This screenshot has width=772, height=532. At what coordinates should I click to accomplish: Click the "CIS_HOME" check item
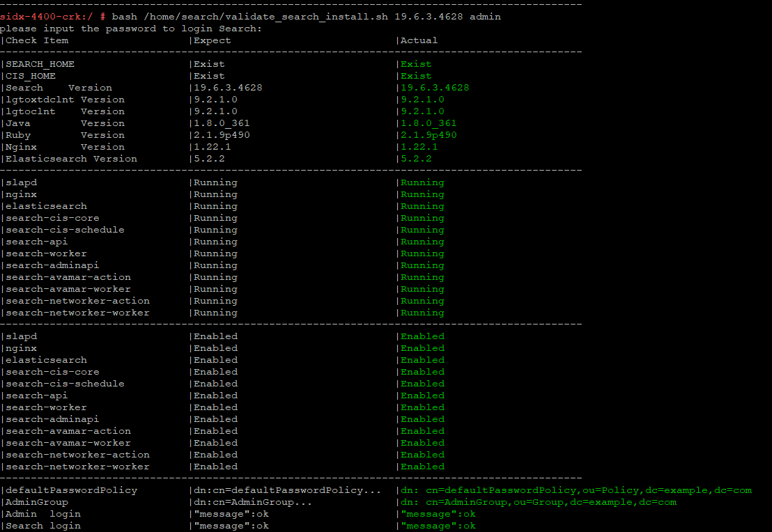[x=31, y=76]
